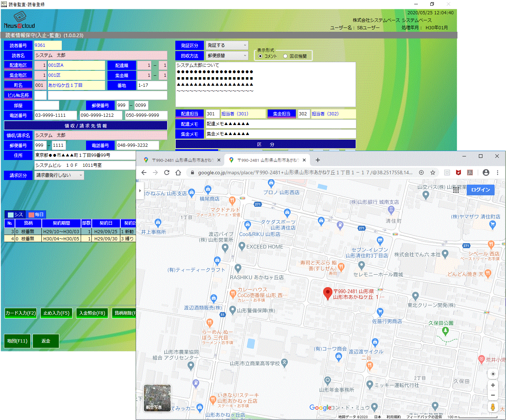Open Chrome three-dot menu
This screenshot has height=420, width=506.
pyautogui.click(x=497, y=172)
